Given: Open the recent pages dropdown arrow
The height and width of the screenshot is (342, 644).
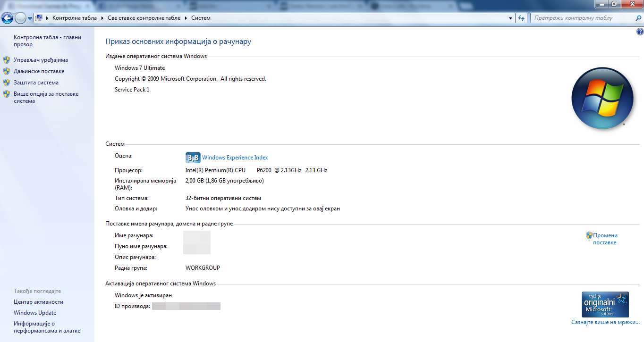Looking at the screenshot, I should 30,18.
